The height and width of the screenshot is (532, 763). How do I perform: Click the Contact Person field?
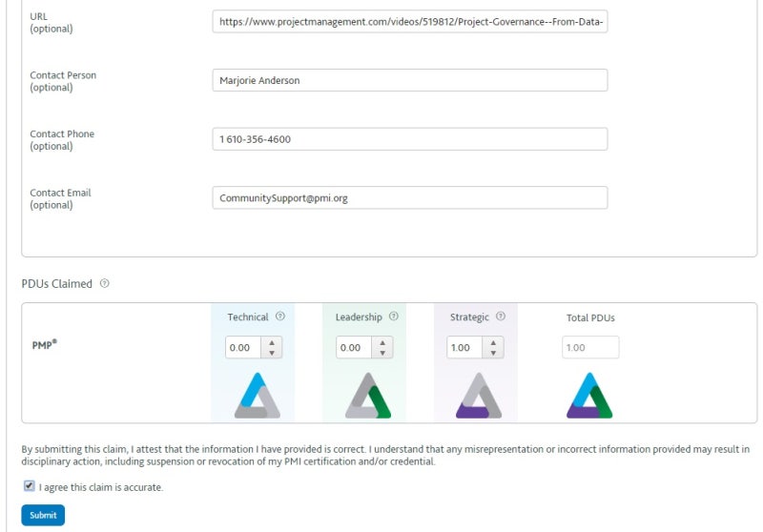pyautogui.click(x=409, y=81)
